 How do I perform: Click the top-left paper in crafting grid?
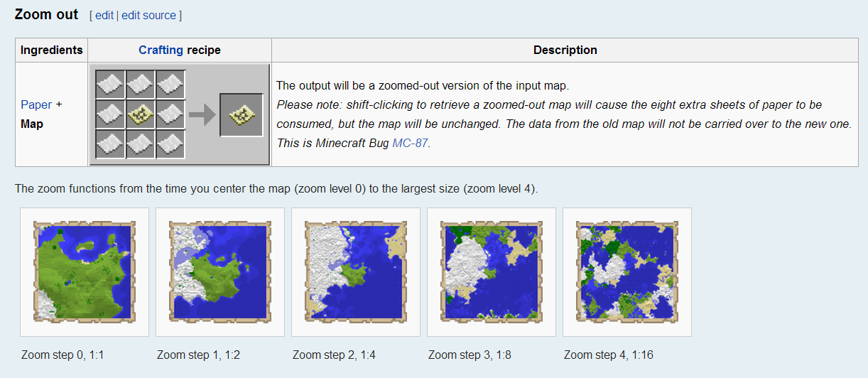pyautogui.click(x=110, y=85)
